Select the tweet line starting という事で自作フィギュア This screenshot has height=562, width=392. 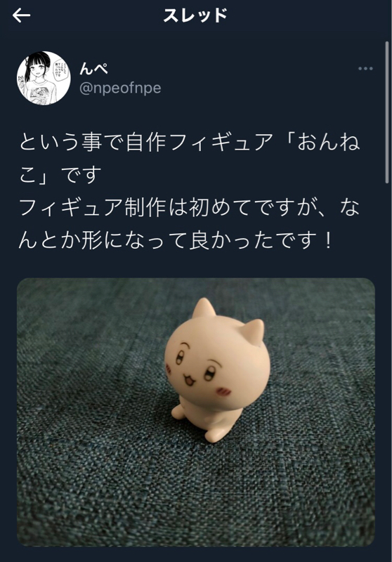point(190,142)
